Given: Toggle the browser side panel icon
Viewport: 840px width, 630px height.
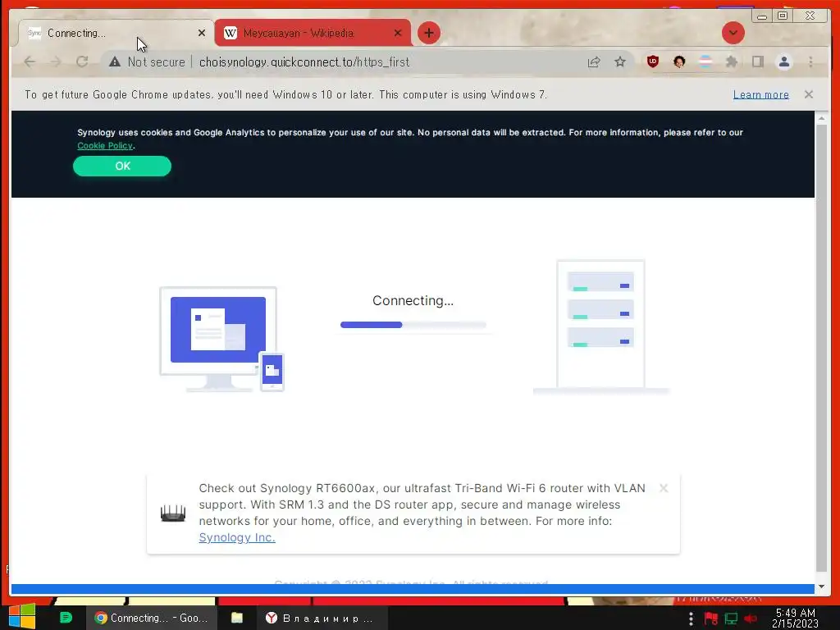Looking at the screenshot, I should point(757,62).
